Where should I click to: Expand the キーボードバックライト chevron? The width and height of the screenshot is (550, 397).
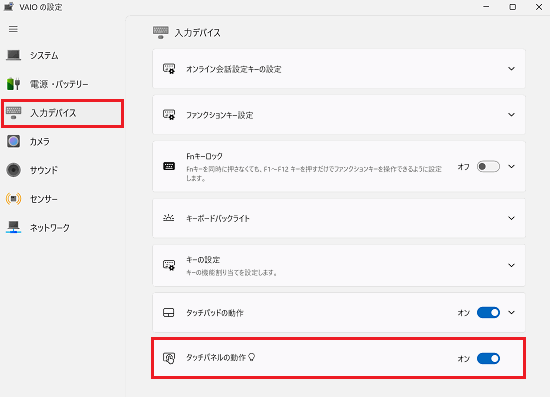(511, 218)
